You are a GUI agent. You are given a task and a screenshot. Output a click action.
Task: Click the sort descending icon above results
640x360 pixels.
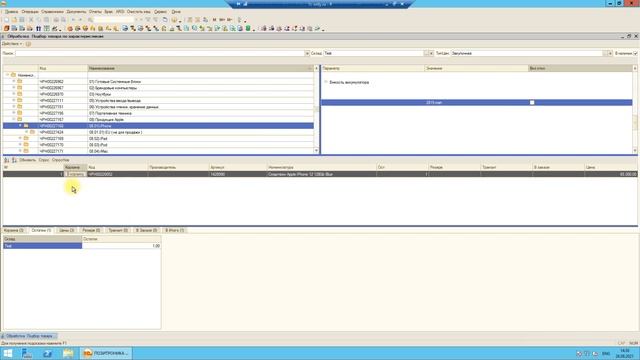pyautogui.click(x=14, y=160)
